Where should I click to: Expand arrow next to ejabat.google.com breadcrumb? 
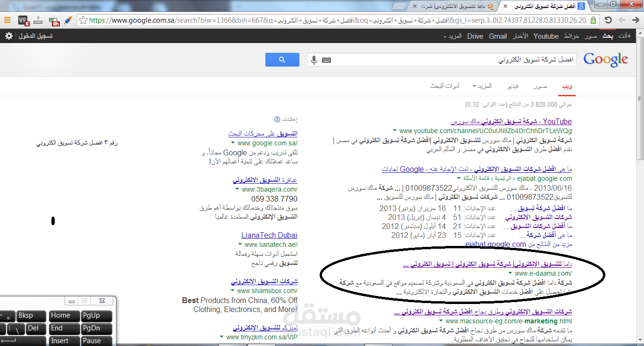(x=459, y=178)
